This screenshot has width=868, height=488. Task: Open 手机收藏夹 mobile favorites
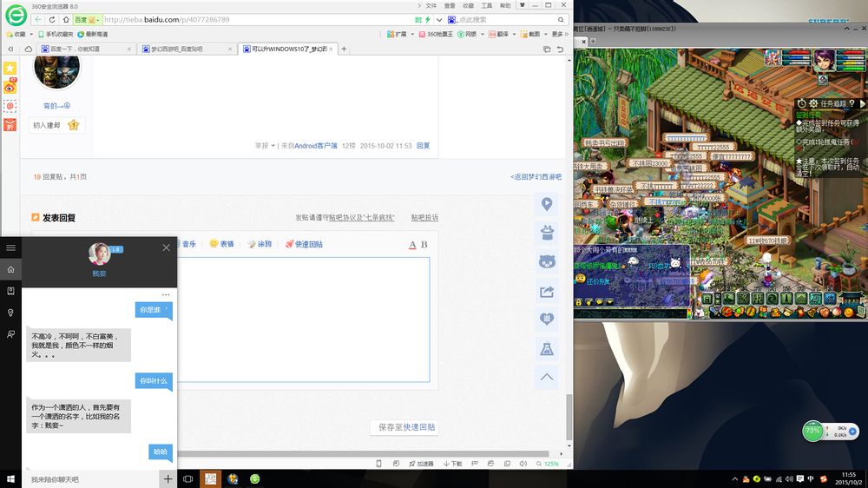[x=56, y=35]
